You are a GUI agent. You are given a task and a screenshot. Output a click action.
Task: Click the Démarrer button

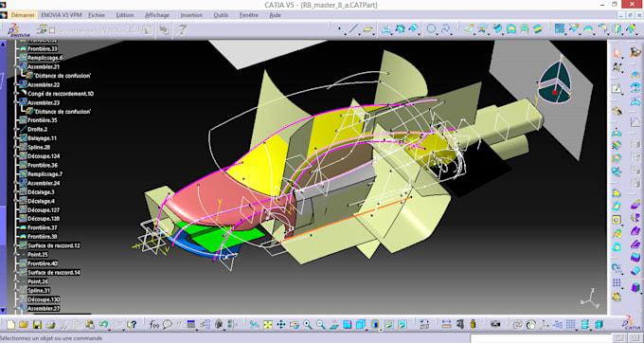coord(23,15)
